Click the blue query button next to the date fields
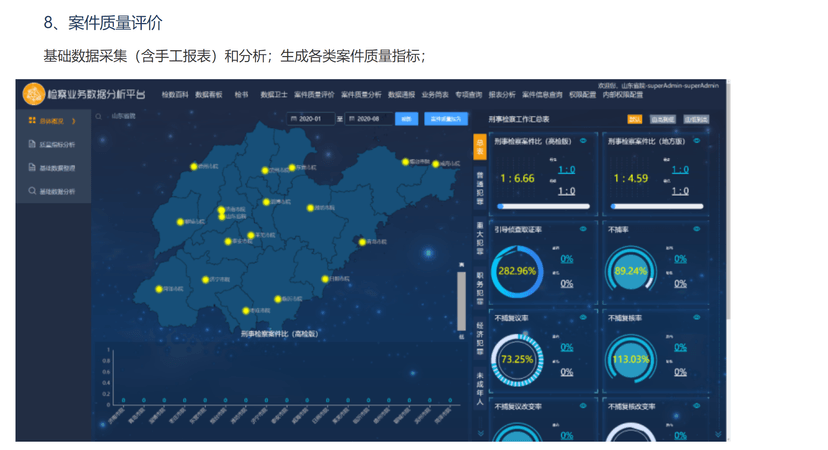Screen dimensions: 828x450 tap(407, 119)
